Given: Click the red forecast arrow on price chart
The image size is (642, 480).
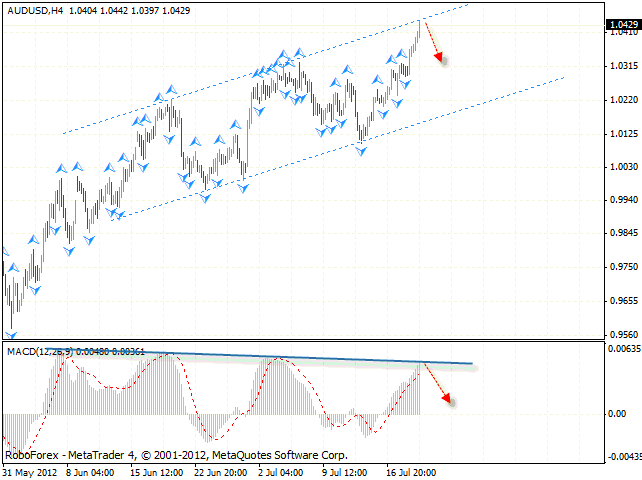Looking at the screenshot, I should click(433, 43).
